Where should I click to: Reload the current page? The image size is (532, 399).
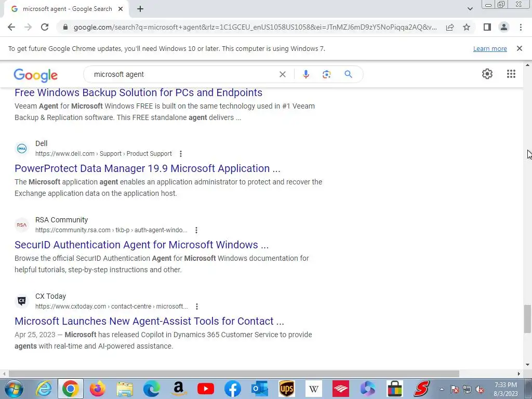[45, 27]
